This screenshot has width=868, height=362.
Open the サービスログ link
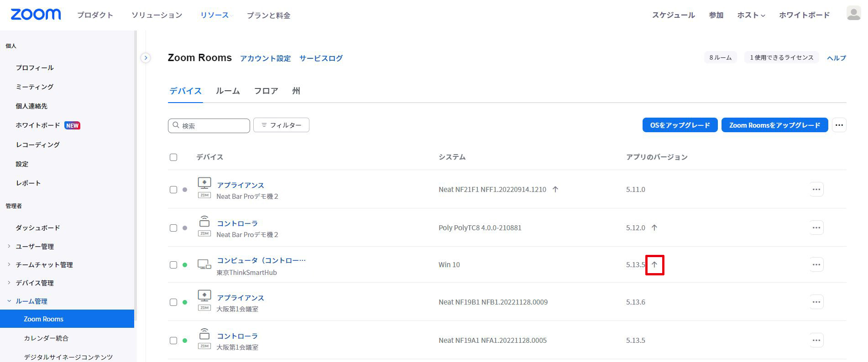[321, 58]
